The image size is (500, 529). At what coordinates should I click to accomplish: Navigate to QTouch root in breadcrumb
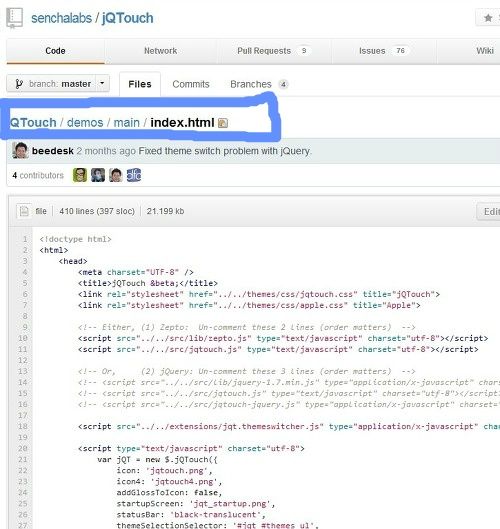tap(33, 123)
